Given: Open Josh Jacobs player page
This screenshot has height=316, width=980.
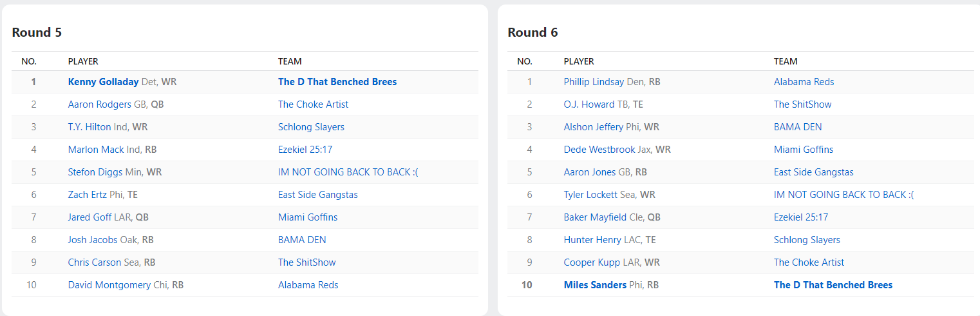Looking at the screenshot, I should [x=93, y=240].
